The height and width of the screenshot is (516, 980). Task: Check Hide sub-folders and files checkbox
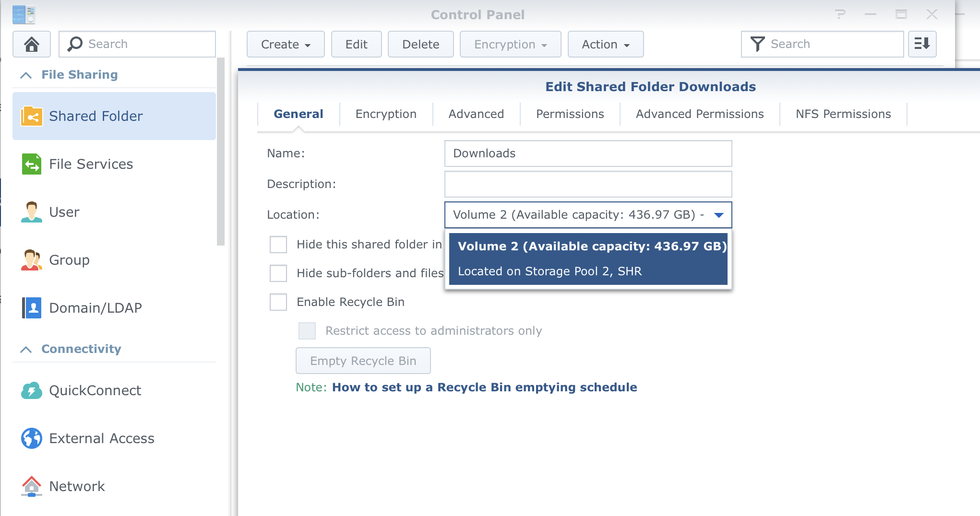(278, 273)
